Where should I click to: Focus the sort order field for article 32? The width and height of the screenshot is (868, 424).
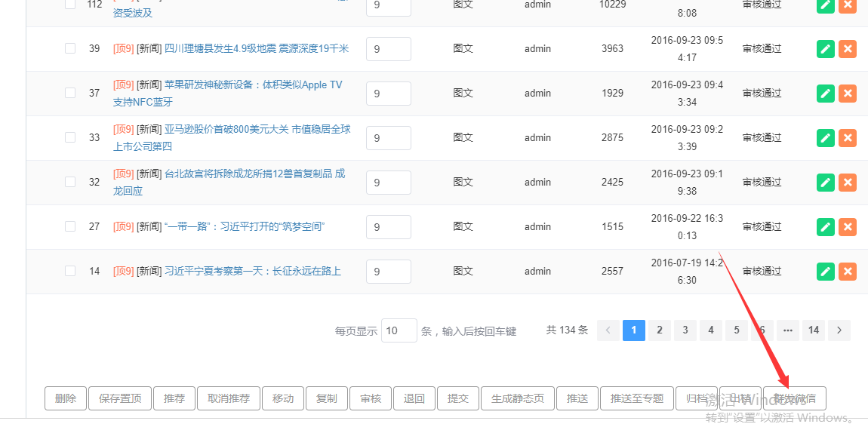click(x=389, y=182)
